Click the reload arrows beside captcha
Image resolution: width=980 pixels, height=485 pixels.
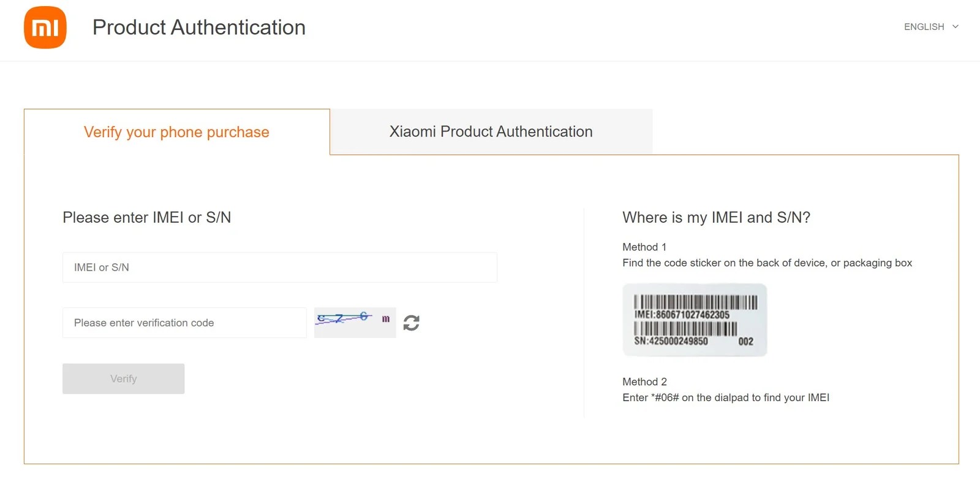tap(412, 322)
